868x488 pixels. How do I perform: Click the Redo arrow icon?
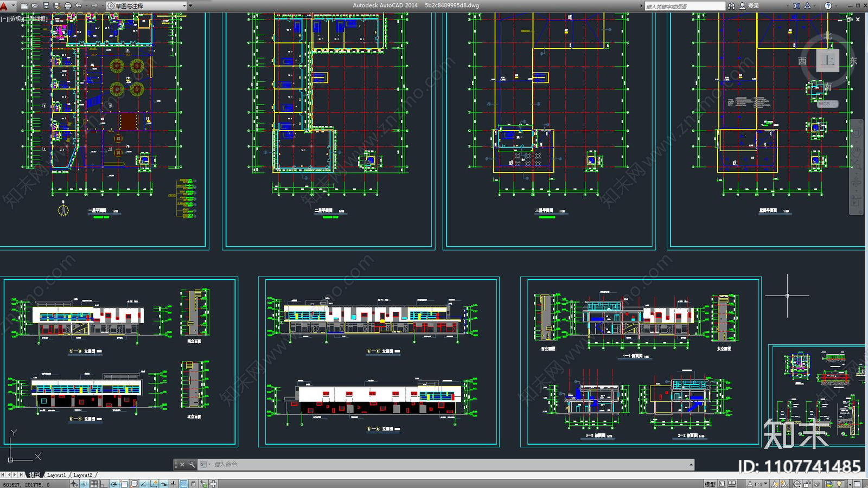coord(94,5)
